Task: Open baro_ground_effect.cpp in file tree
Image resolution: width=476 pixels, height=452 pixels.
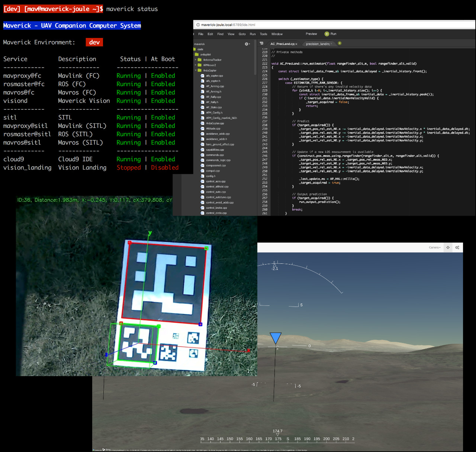Action: [x=220, y=144]
